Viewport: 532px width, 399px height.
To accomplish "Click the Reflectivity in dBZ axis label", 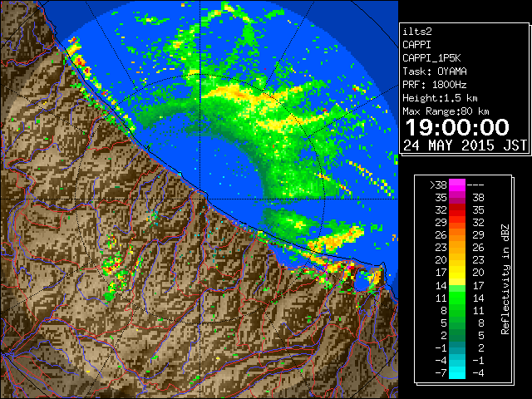I will click(x=505, y=279).
